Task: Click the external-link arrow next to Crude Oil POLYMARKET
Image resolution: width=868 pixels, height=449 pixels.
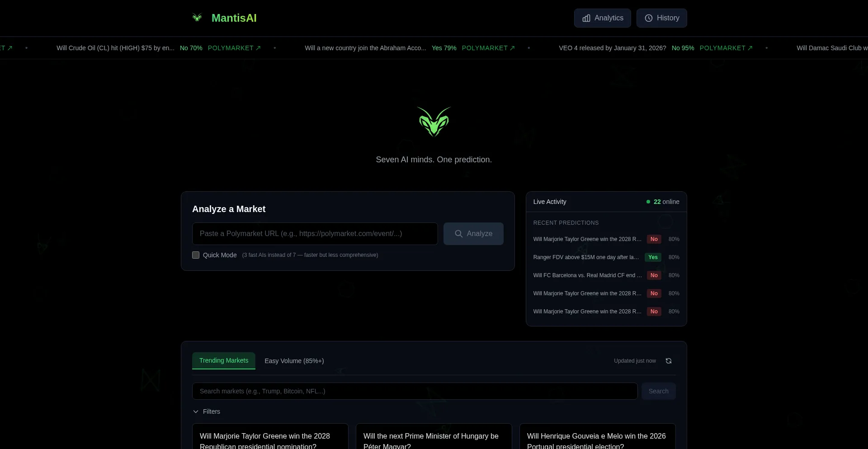Action: click(258, 48)
